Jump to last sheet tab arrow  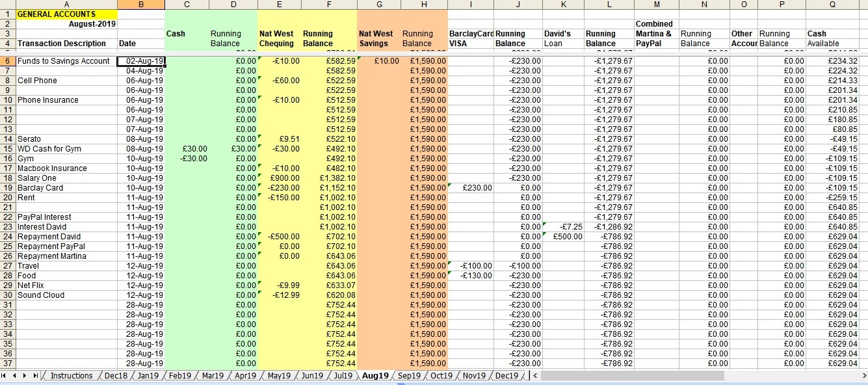(x=34, y=376)
